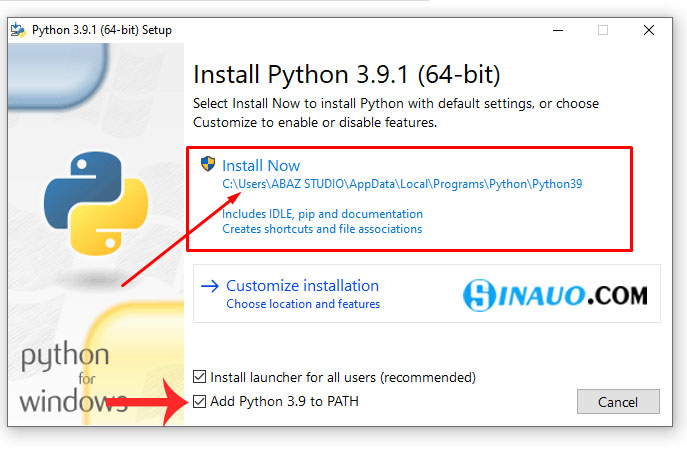Click 'Install launcher for all users (recommended)' label
This screenshot has height=464, width=687.
[x=343, y=377]
